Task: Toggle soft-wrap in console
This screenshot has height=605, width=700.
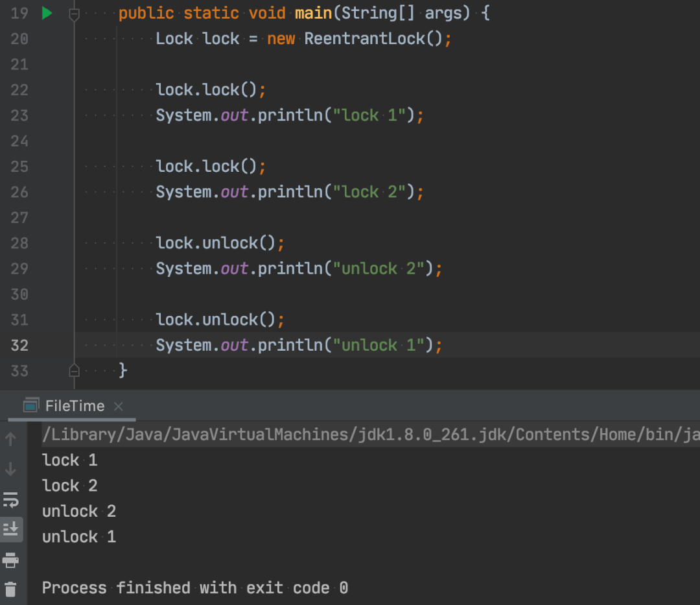Action: tap(11, 499)
